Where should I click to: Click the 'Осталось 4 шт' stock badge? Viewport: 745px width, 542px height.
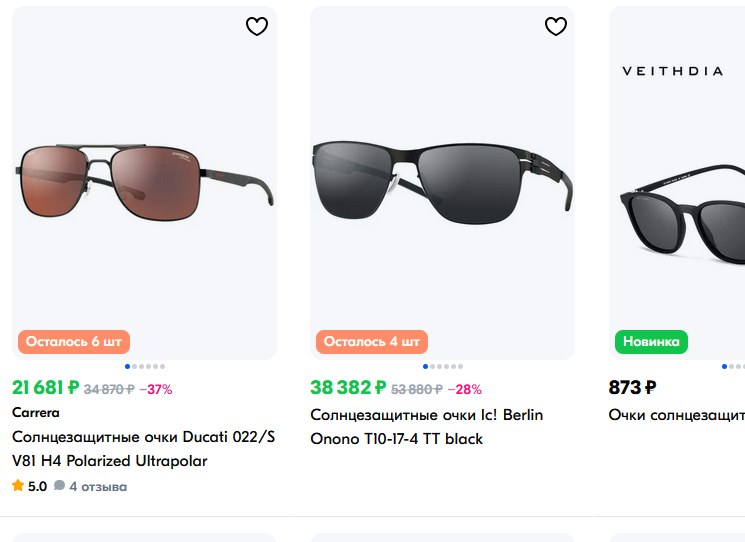click(x=372, y=341)
